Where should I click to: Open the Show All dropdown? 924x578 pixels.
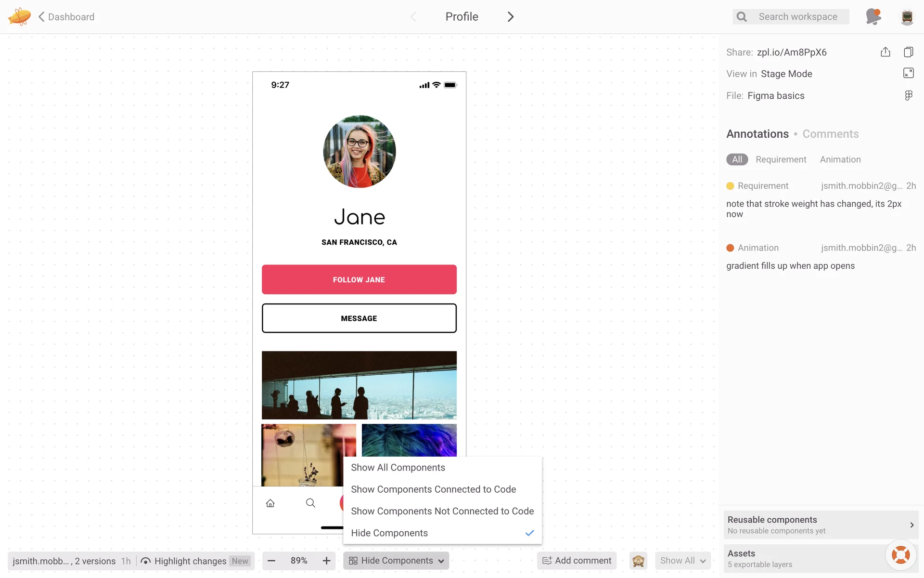(682, 561)
